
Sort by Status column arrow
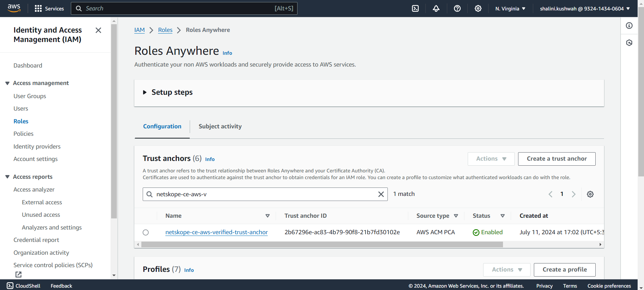[x=503, y=216]
